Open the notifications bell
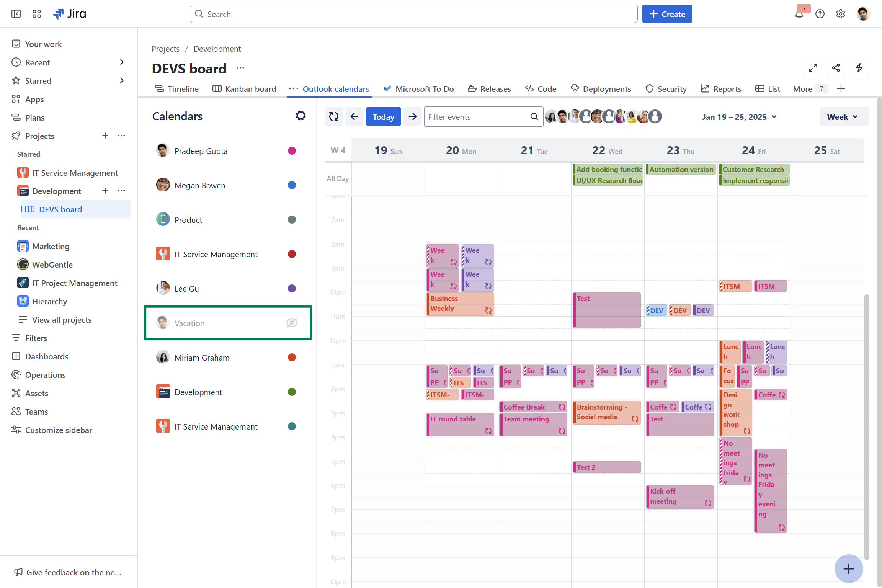This screenshot has width=882, height=588. tap(799, 14)
